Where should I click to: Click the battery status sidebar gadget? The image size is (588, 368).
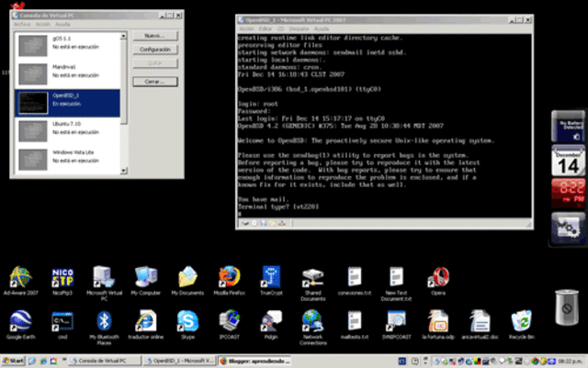(x=568, y=127)
